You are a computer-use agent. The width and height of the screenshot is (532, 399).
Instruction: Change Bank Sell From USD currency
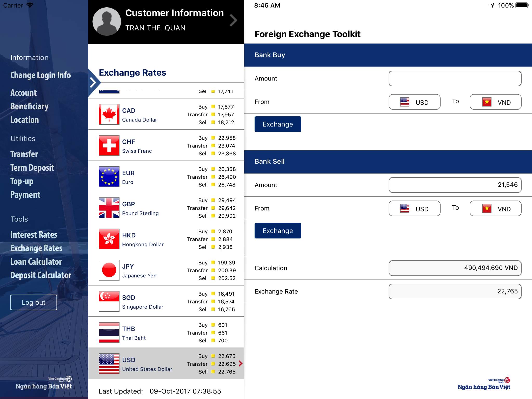(414, 209)
